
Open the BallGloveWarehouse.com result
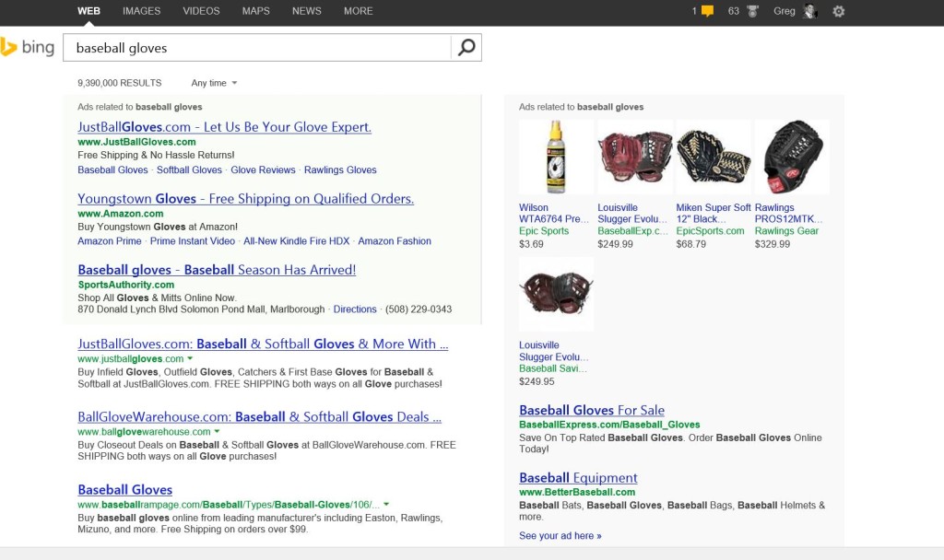259,417
